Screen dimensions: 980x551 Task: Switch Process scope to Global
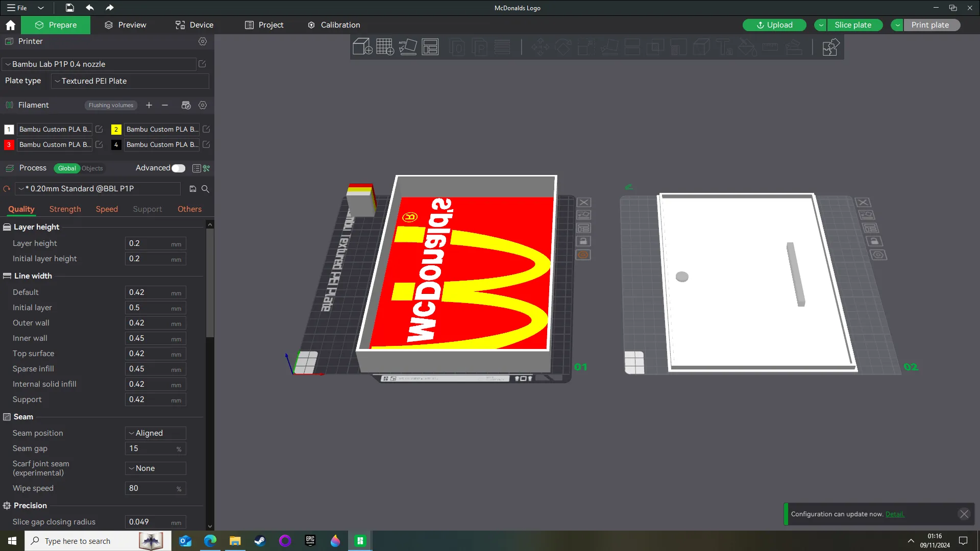point(67,168)
